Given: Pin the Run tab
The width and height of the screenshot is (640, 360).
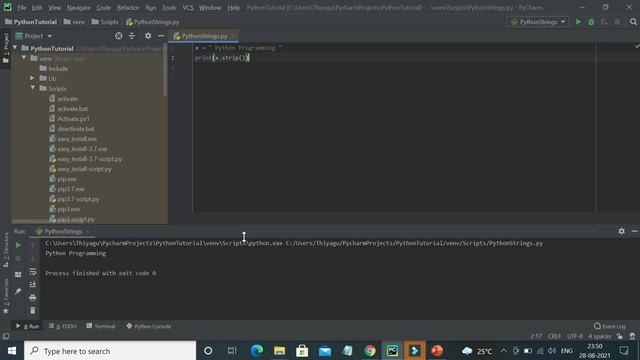Looking at the screenshot, I should pos(18,291).
